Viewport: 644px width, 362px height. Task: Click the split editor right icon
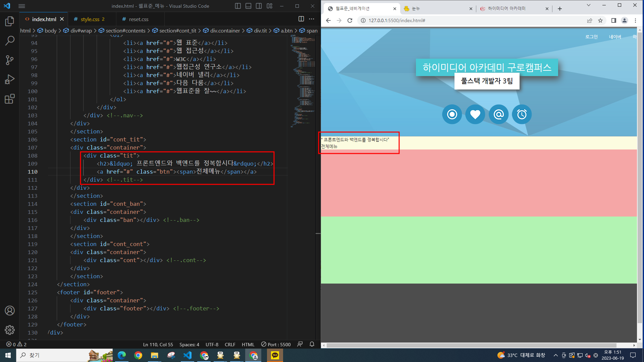pyautogui.click(x=301, y=19)
